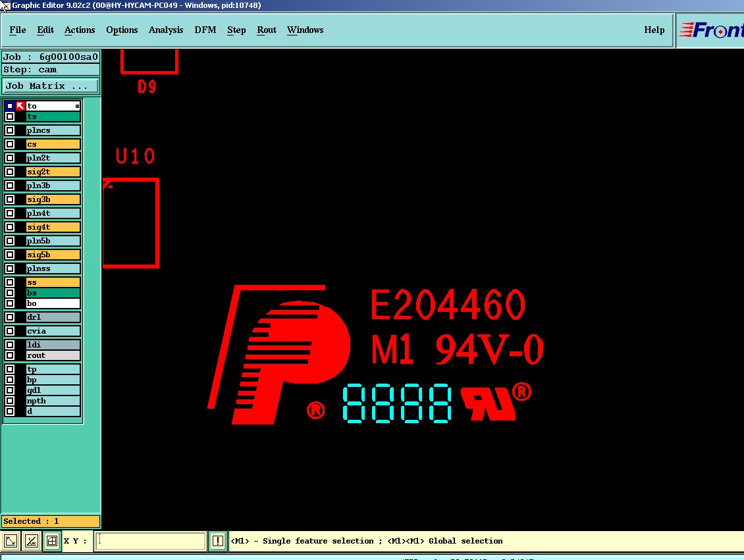744x560 pixels.
Task: Click the window icon in the title bar
Action: [5, 6]
